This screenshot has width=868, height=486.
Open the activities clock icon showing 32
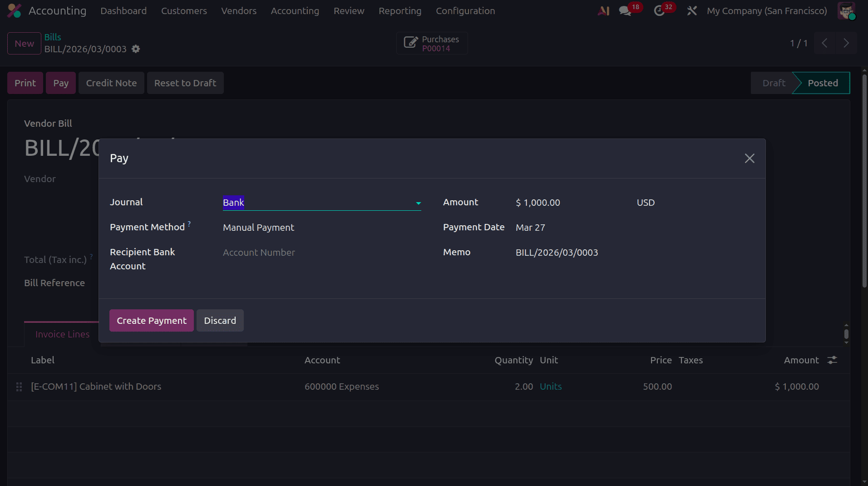click(x=661, y=11)
